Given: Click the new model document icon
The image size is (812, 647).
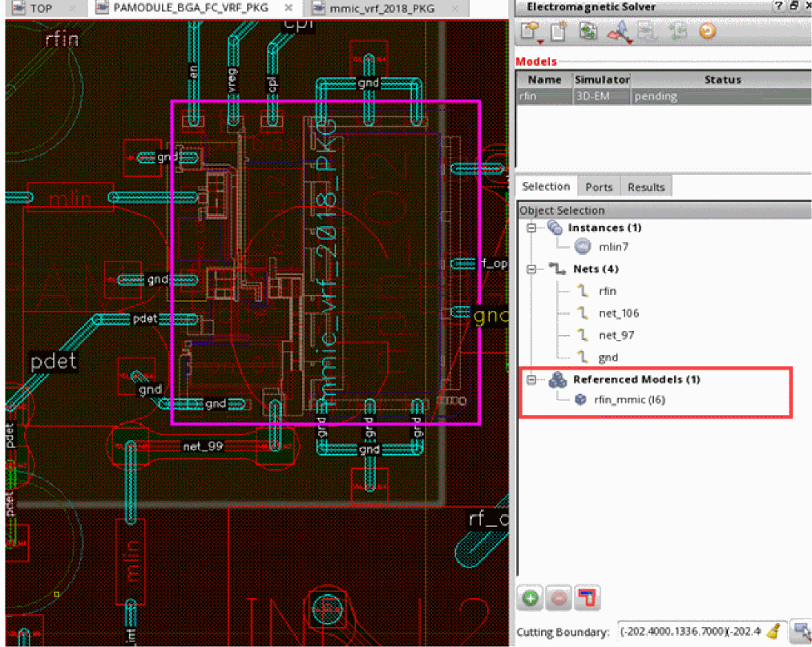Looking at the screenshot, I should [x=559, y=32].
